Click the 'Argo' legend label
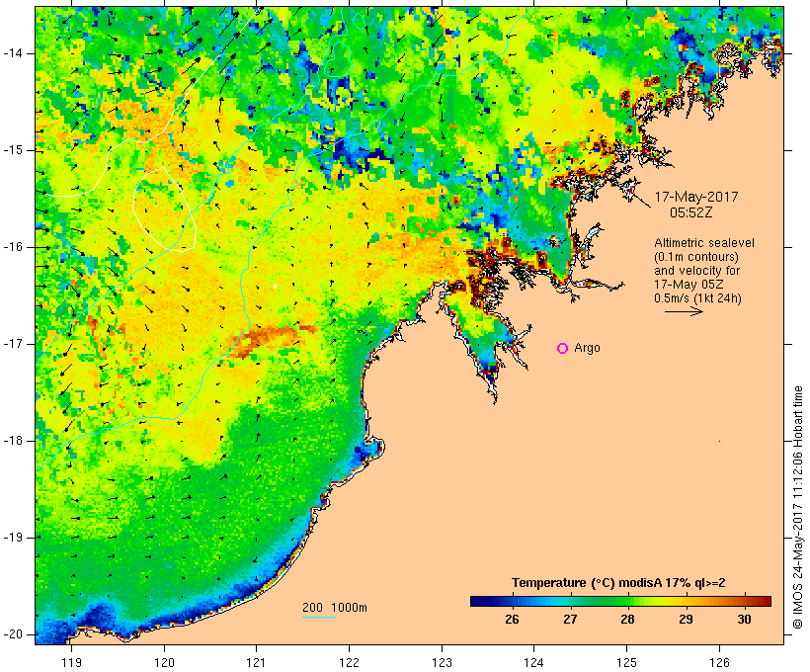The image size is (810, 672). coord(587,349)
